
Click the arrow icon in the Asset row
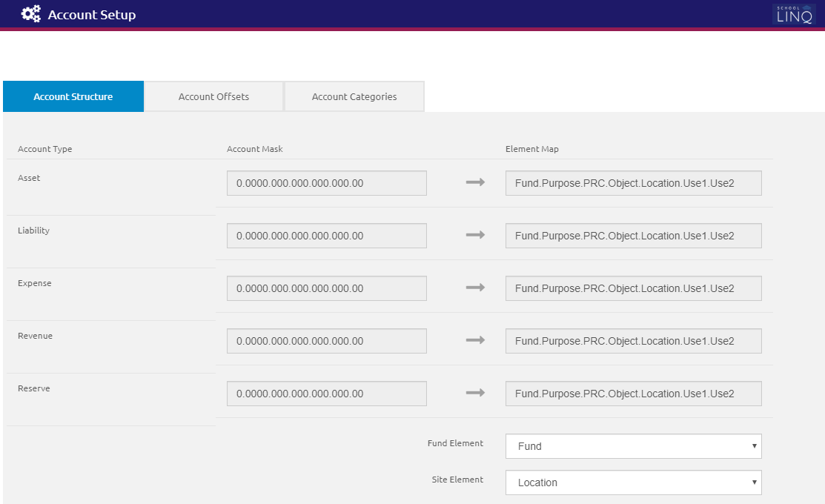click(474, 183)
